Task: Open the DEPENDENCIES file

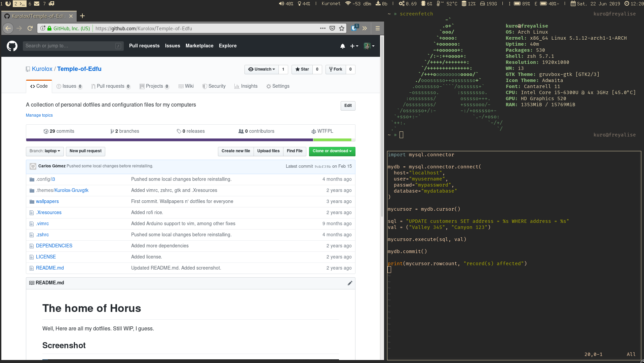Action: [54, 246]
